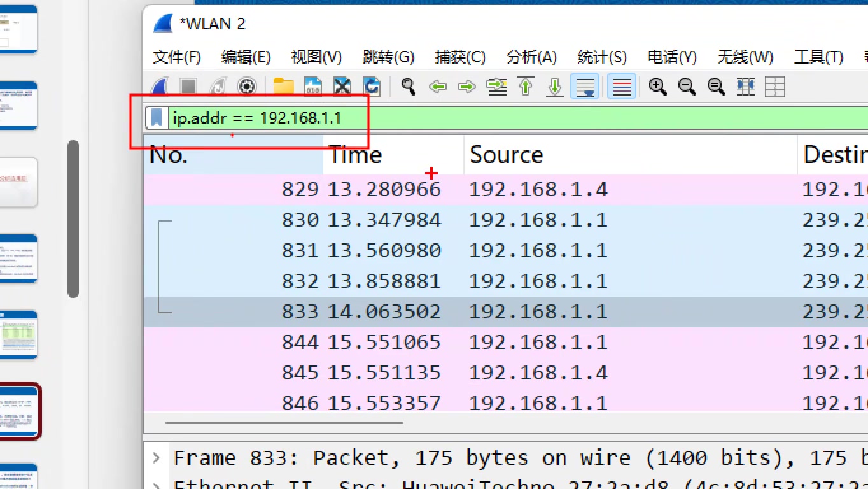Image resolution: width=868 pixels, height=489 pixels.
Task: Click the resize columns to content icon
Action: 745,86
